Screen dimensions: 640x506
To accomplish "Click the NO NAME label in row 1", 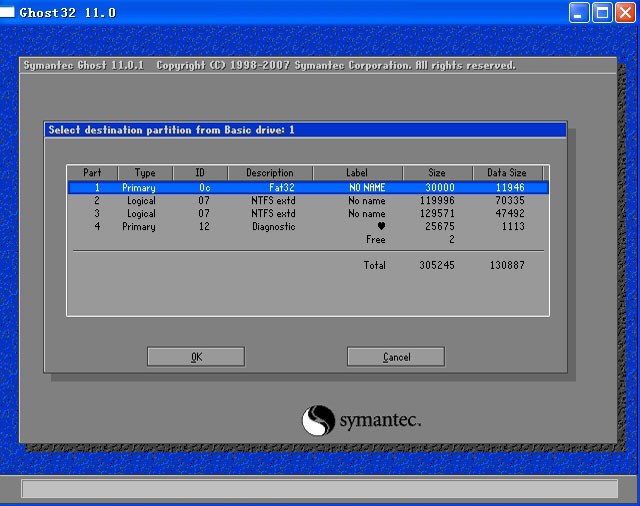I will tap(367, 188).
